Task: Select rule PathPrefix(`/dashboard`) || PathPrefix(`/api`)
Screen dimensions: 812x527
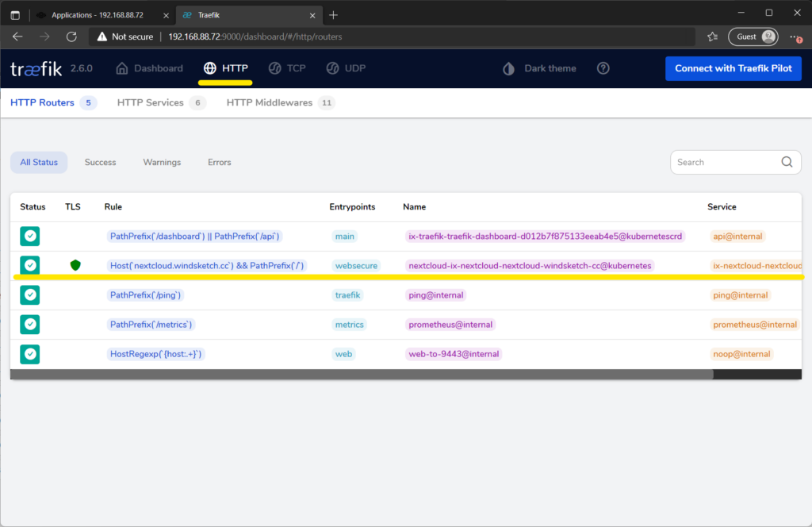Action: [195, 237]
